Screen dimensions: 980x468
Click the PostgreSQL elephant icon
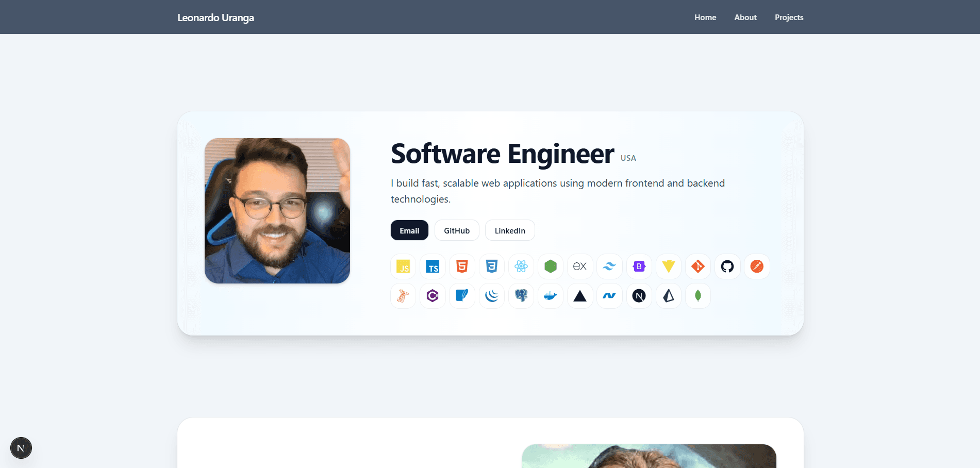coord(521,296)
